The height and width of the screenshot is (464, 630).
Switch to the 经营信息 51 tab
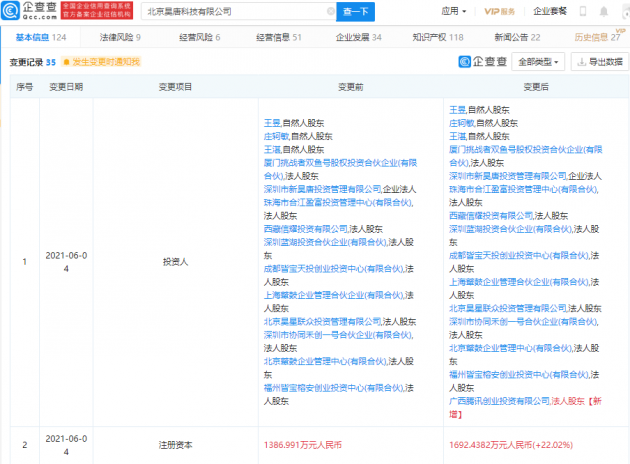point(279,37)
